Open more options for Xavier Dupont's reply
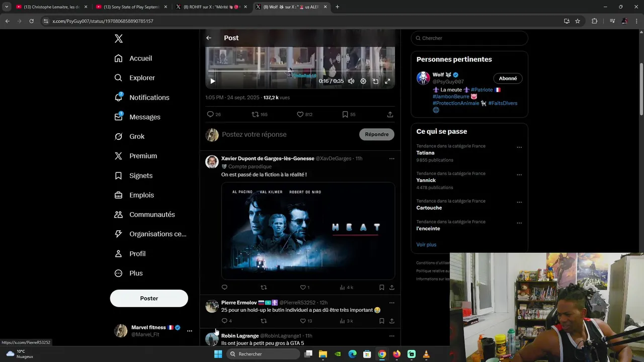Screen dimensions: 644x362 391,159
